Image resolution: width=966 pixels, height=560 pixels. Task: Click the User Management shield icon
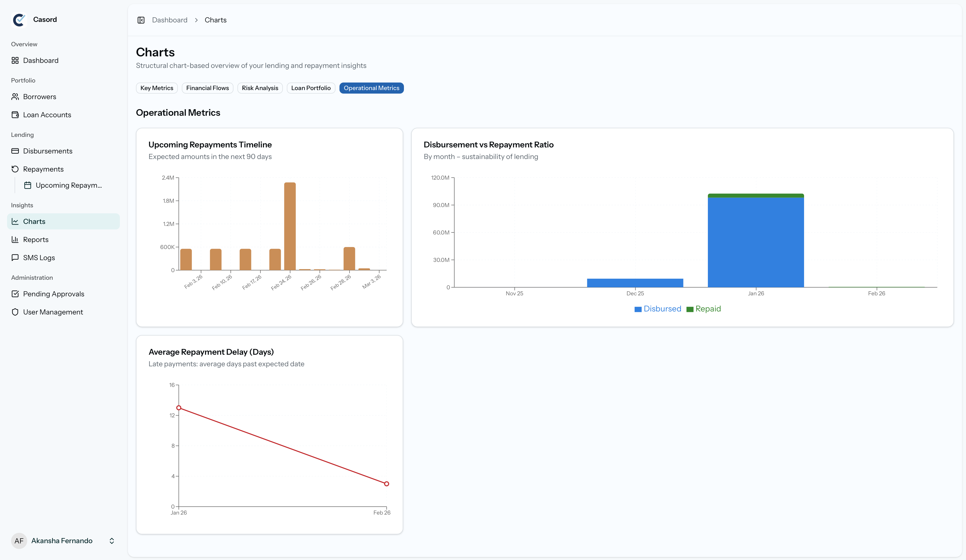coord(15,312)
